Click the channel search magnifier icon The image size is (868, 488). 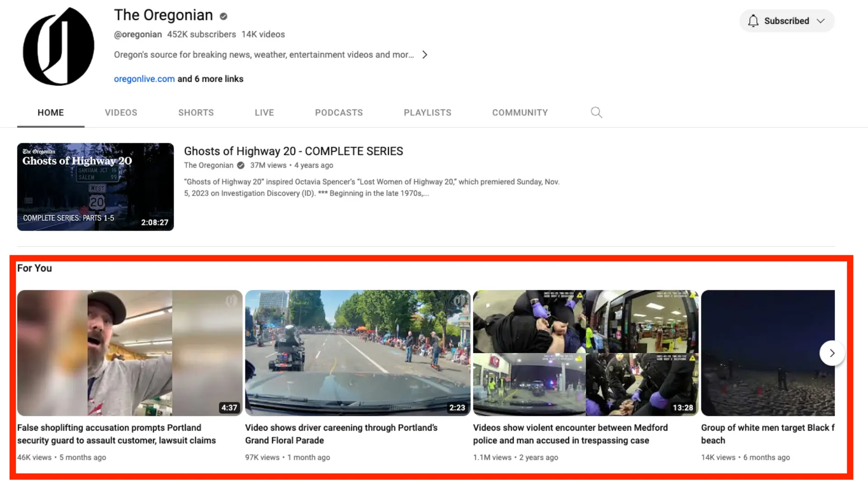coord(596,113)
